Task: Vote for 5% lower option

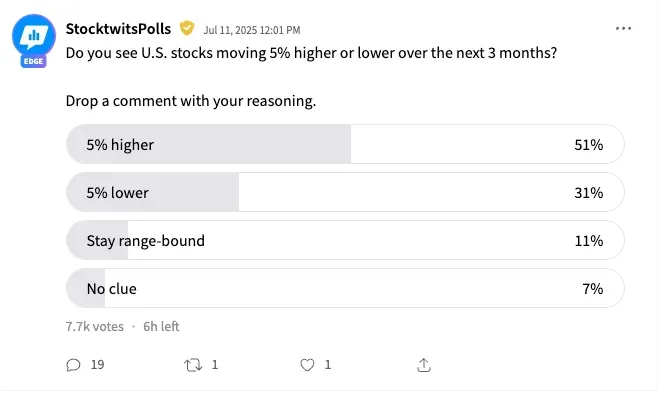Action: [x=345, y=192]
